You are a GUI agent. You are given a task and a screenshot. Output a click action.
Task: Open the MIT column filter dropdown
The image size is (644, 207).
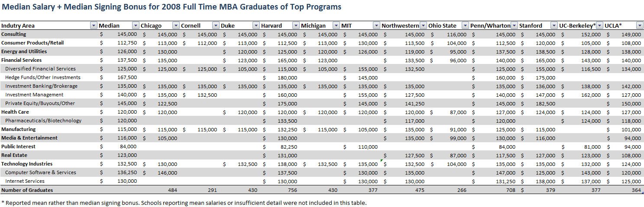point(376,25)
